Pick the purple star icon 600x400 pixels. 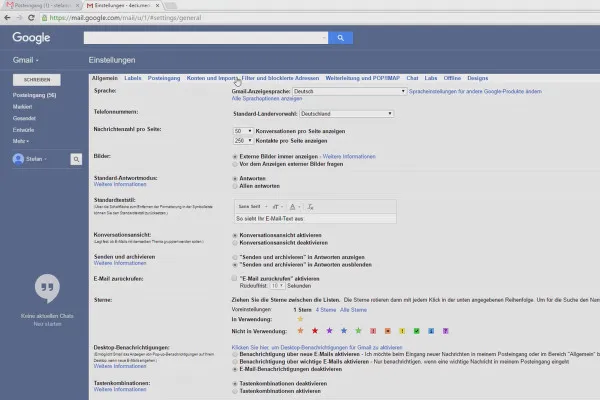point(329,331)
